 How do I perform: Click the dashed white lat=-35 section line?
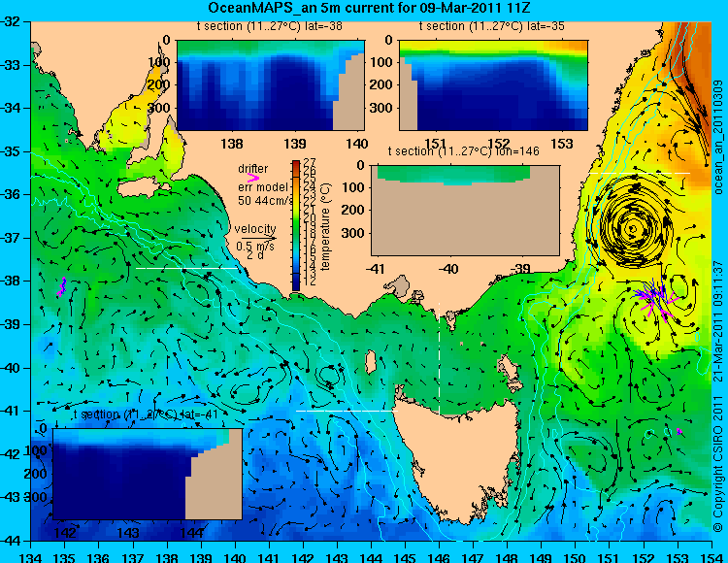[x=640, y=173]
